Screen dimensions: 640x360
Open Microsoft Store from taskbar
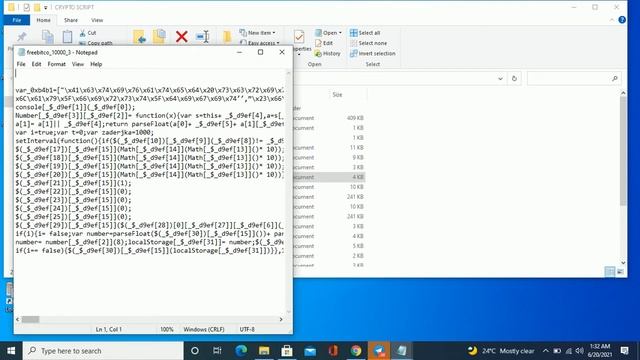[287, 351]
